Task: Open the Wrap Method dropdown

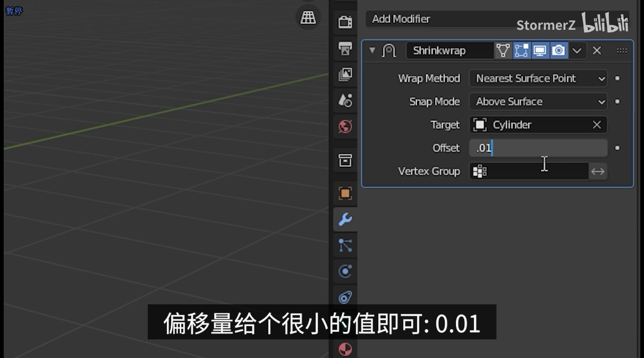Action: (x=538, y=78)
